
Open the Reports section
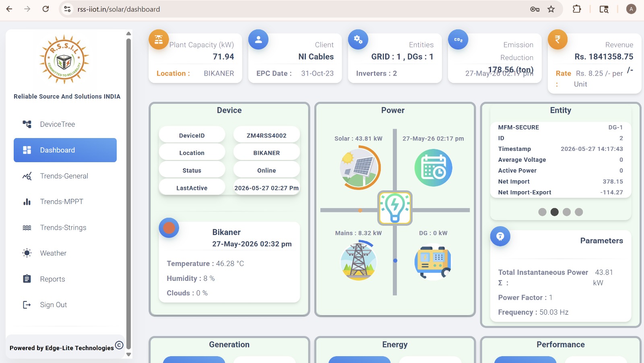pyautogui.click(x=65, y=279)
